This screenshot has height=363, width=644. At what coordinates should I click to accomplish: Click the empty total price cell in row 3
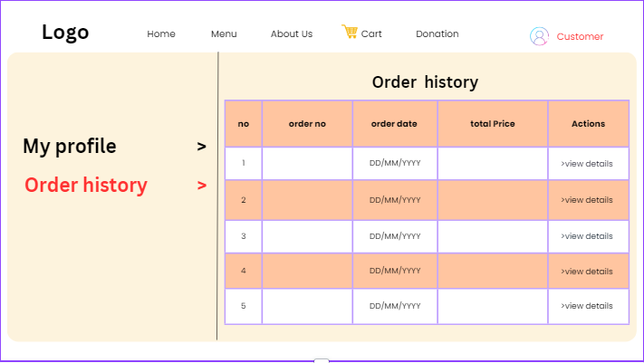click(x=493, y=236)
